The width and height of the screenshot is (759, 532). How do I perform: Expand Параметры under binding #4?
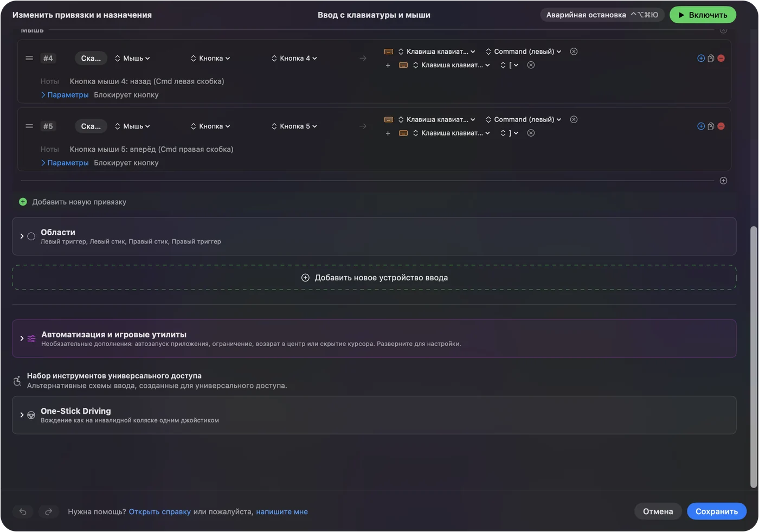65,95
